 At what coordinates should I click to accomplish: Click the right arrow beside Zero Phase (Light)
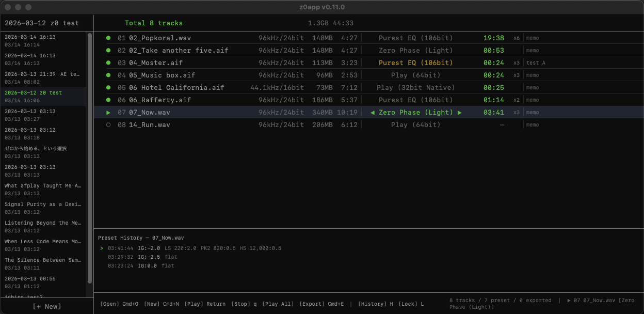coord(459,112)
